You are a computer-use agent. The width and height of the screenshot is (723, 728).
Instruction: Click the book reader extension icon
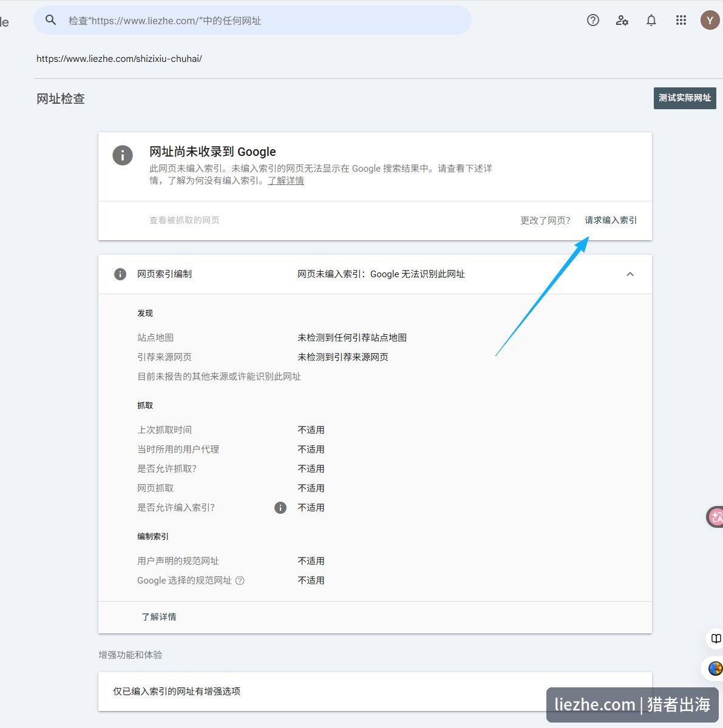[x=716, y=638]
